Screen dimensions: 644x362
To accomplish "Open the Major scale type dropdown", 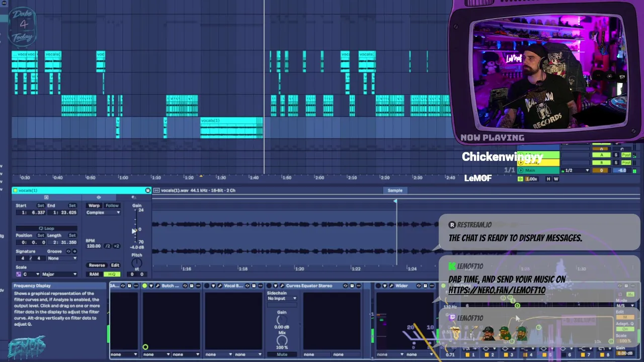I will (x=59, y=274).
